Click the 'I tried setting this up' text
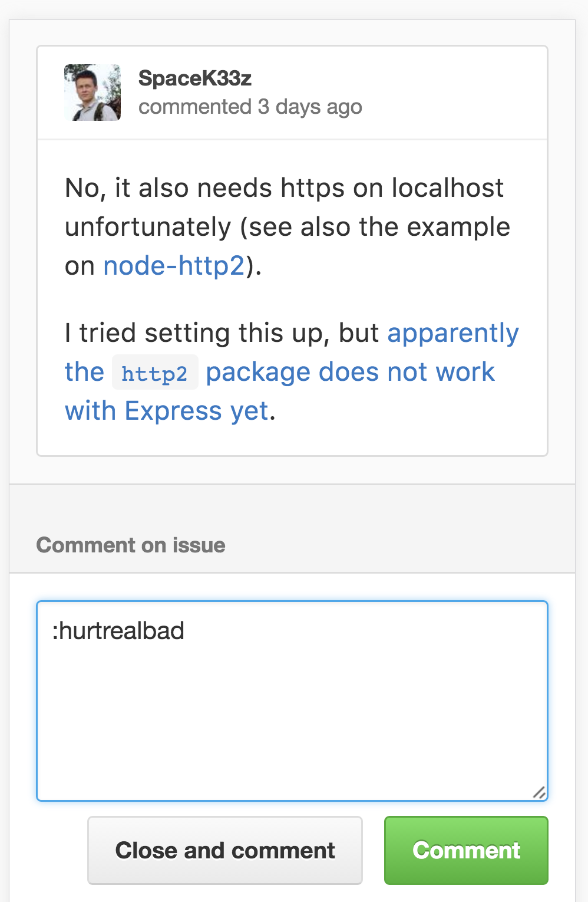The image size is (588, 902). 222,333
